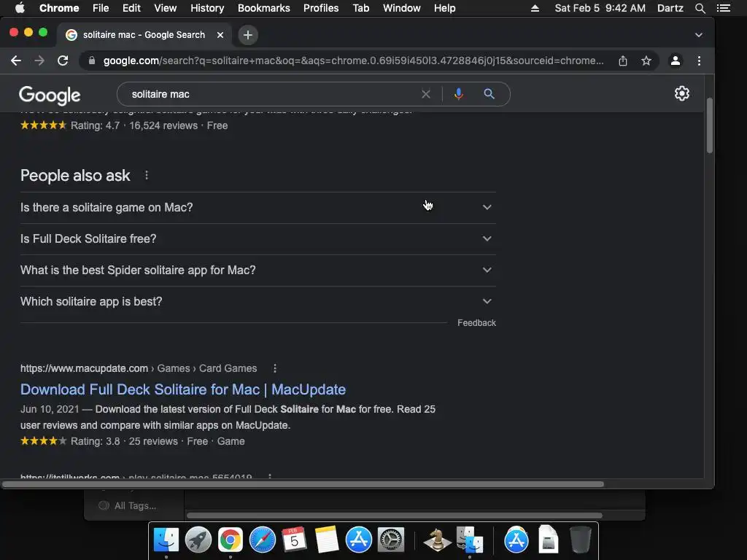Open the Bookmarks menu
This screenshot has width=747, height=560.
click(264, 8)
